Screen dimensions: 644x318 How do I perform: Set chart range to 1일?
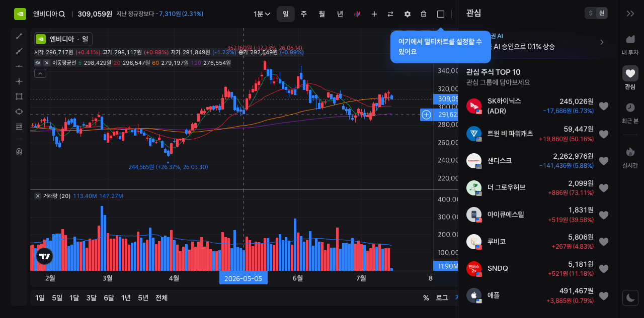click(x=40, y=298)
